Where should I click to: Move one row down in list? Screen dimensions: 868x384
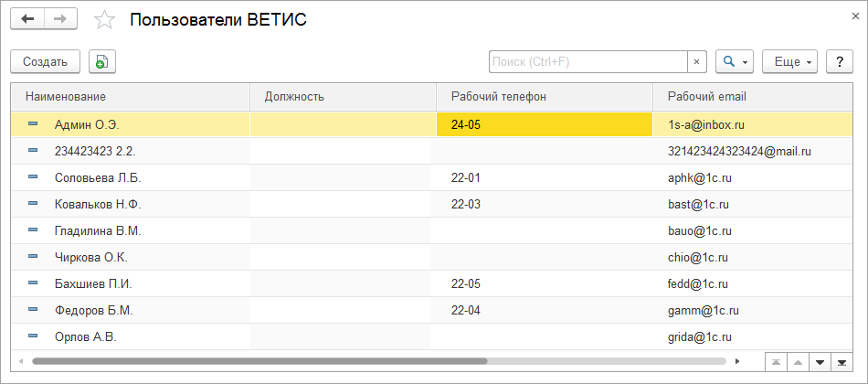coord(819,362)
